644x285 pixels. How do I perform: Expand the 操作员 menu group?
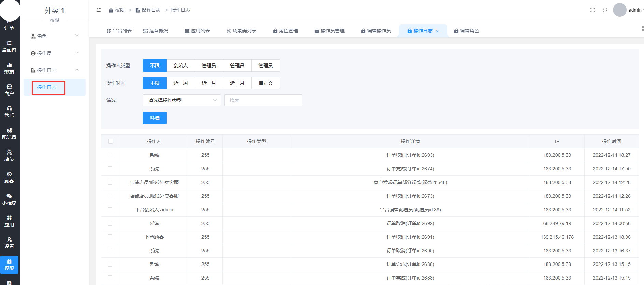coord(55,53)
